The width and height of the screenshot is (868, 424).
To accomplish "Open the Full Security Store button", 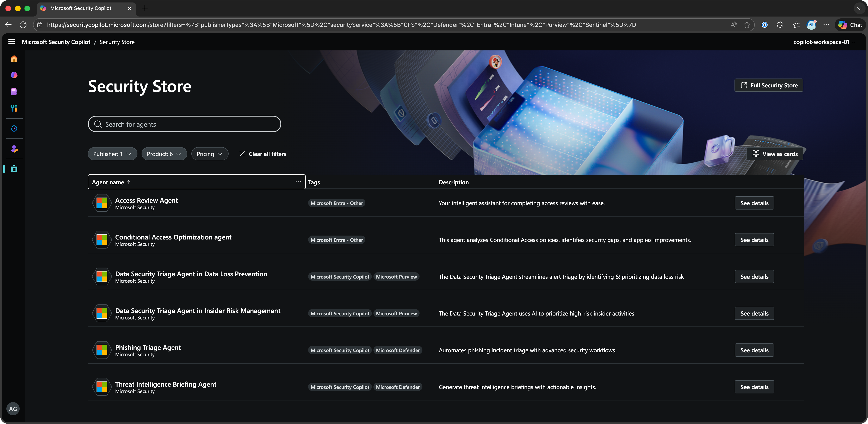I will (x=769, y=85).
